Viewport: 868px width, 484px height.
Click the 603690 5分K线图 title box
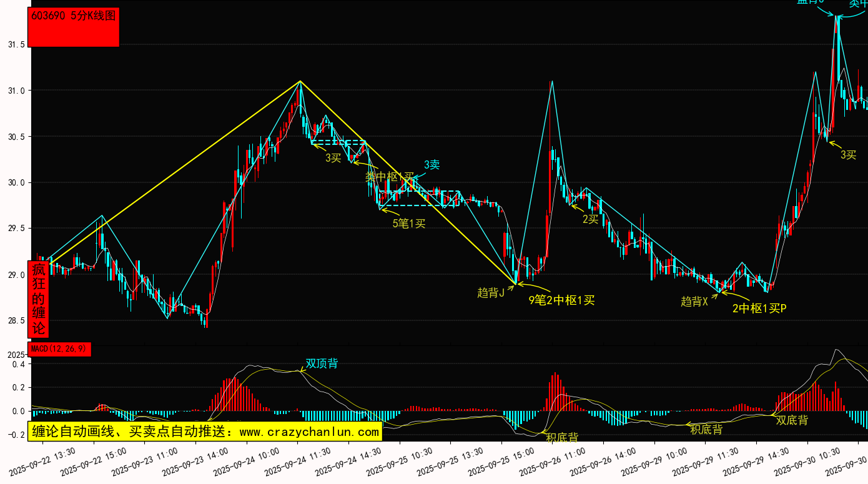pos(74,27)
